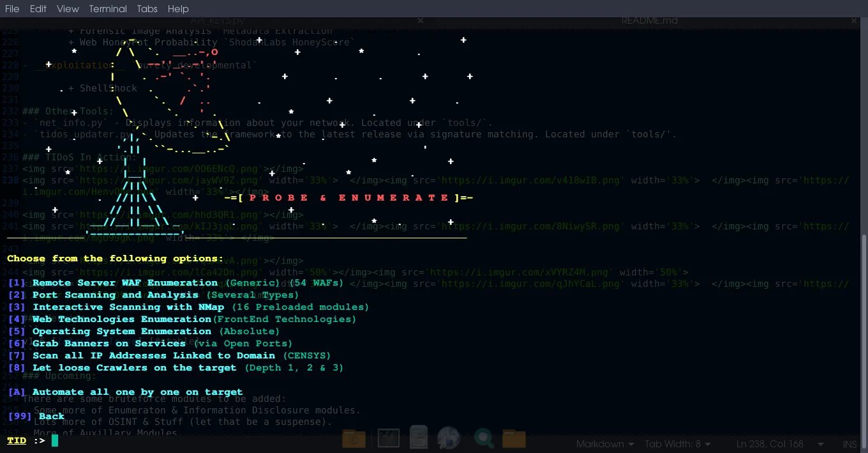Click the TID :> terminal input prompt
Image resolution: width=868 pixels, height=453 pixels.
click(x=33, y=440)
